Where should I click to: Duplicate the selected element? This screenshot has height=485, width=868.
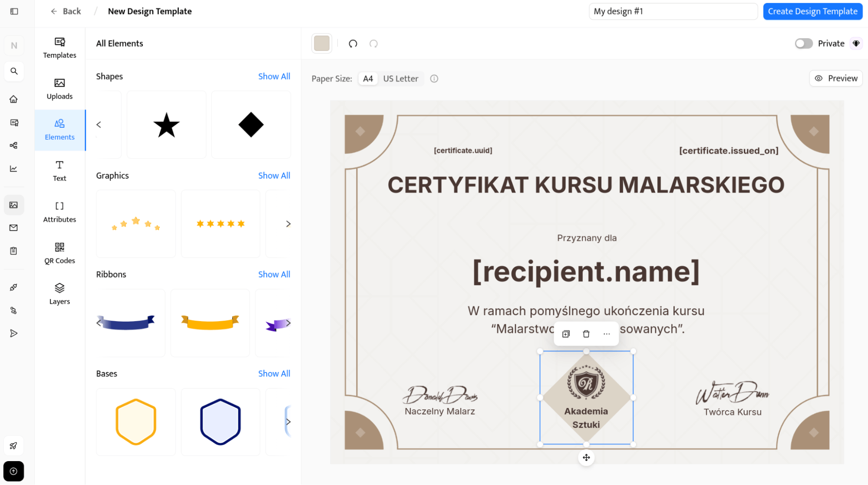click(566, 334)
